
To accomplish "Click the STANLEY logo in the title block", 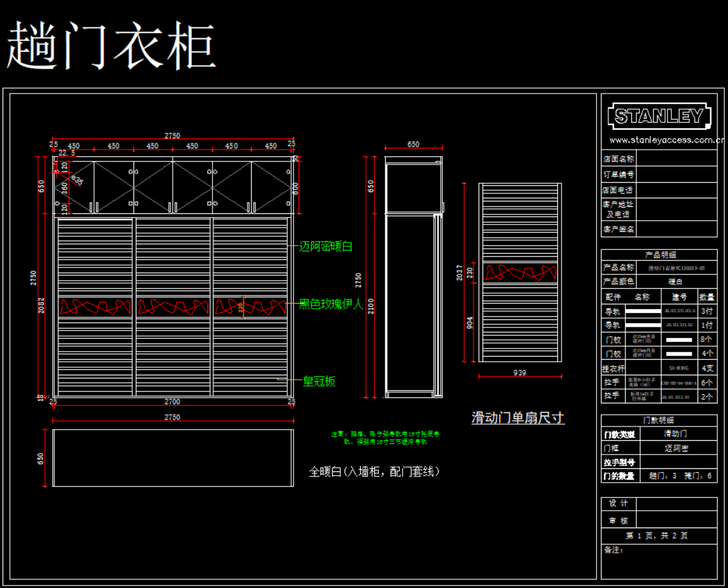I will 659,117.
